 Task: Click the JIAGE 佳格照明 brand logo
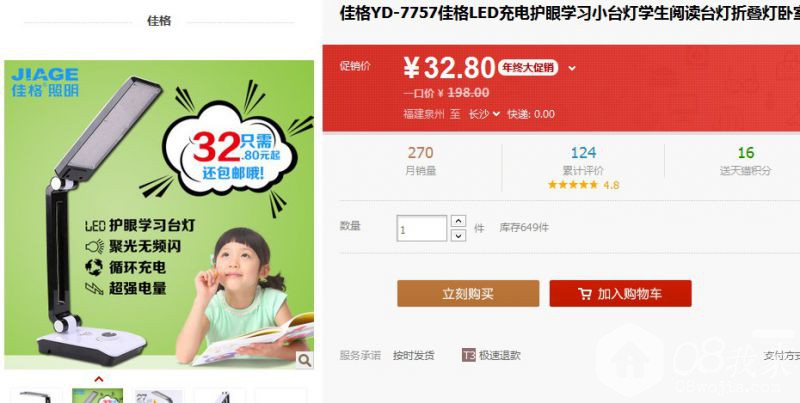coord(45,82)
